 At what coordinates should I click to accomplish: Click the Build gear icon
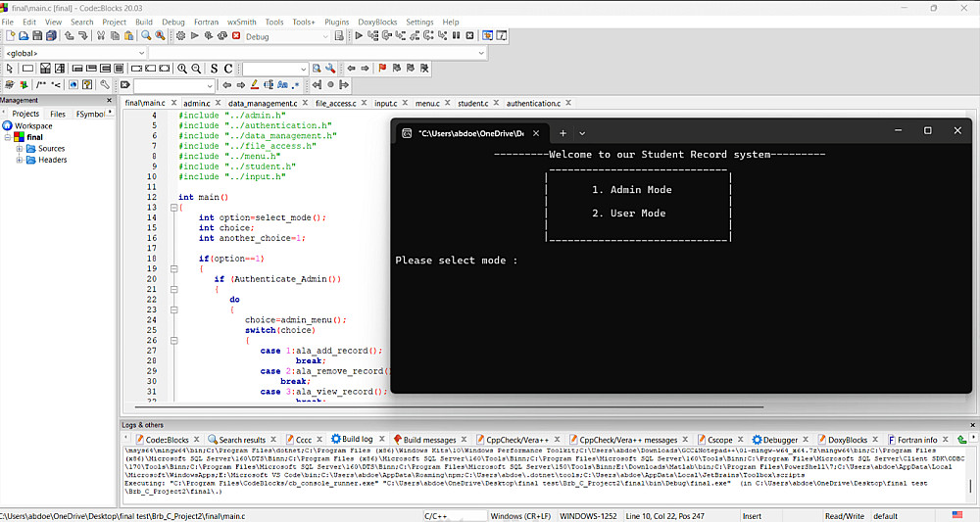pos(180,36)
